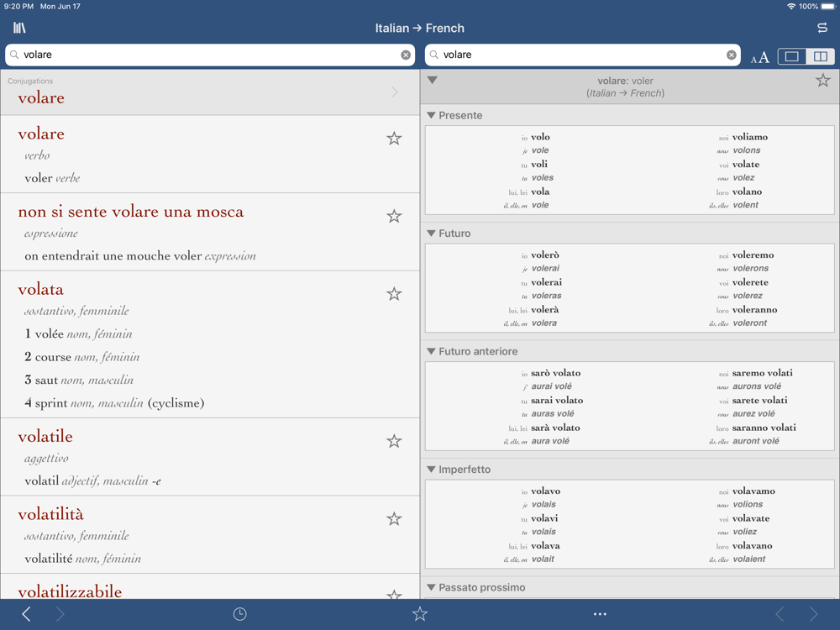Tap the Italian → French title

(x=419, y=28)
